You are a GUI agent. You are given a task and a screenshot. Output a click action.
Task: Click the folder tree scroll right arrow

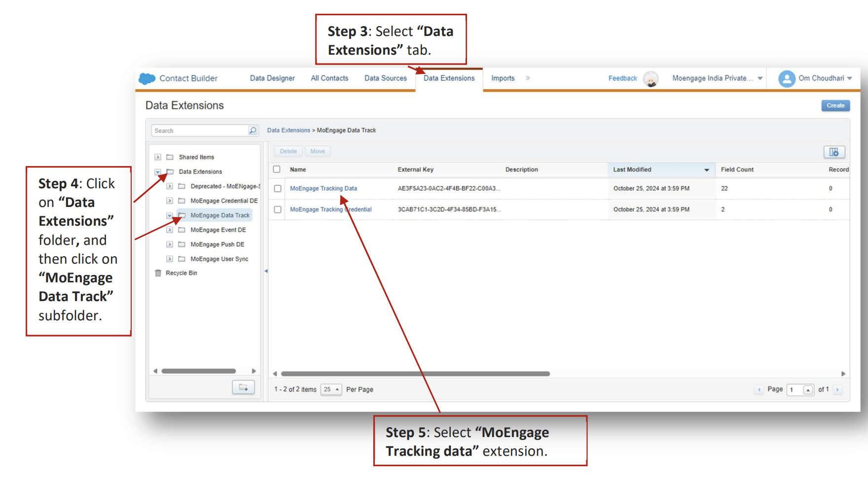click(254, 371)
